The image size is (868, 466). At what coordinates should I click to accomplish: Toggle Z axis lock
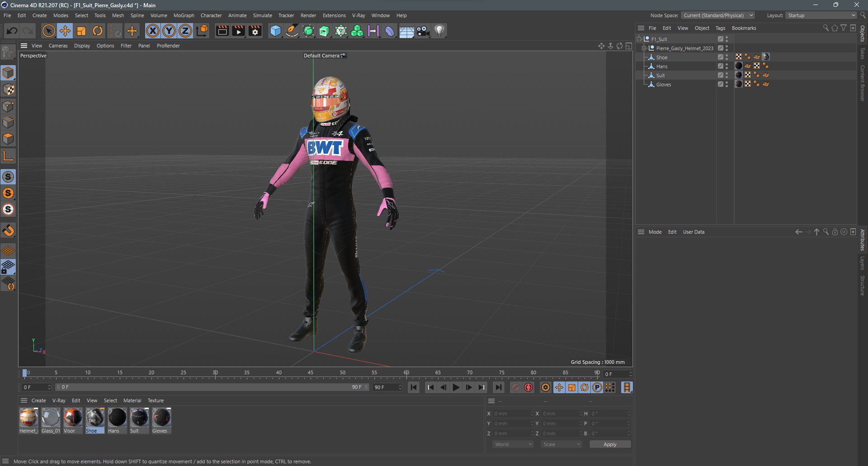coord(185,31)
